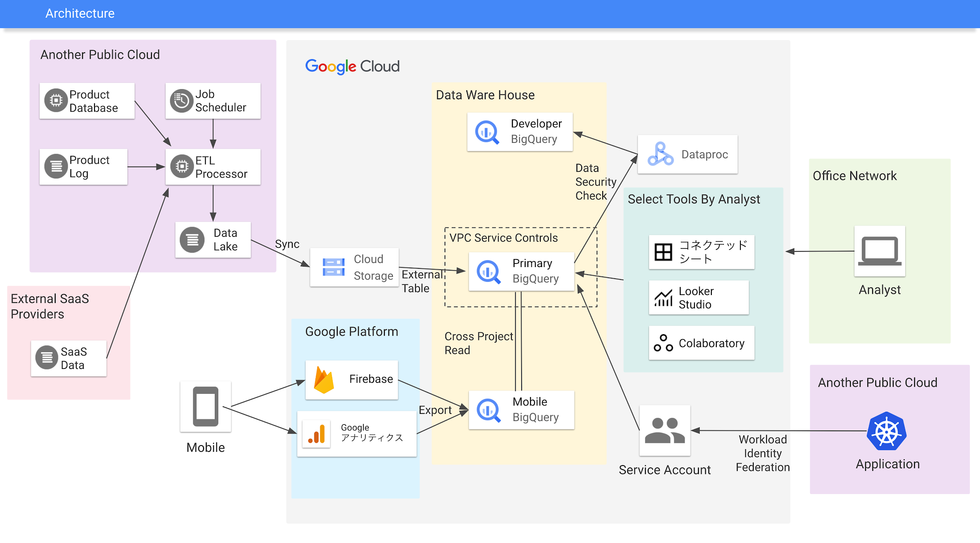
Task: Click the External Table label
Action: pyautogui.click(x=422, y=281)
